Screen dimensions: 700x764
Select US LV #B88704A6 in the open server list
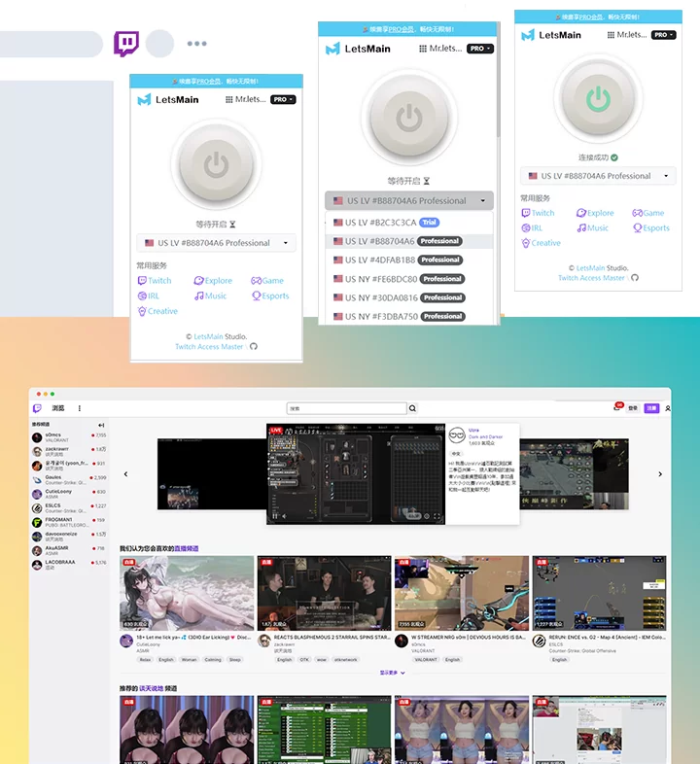click(x=409, y=241)
